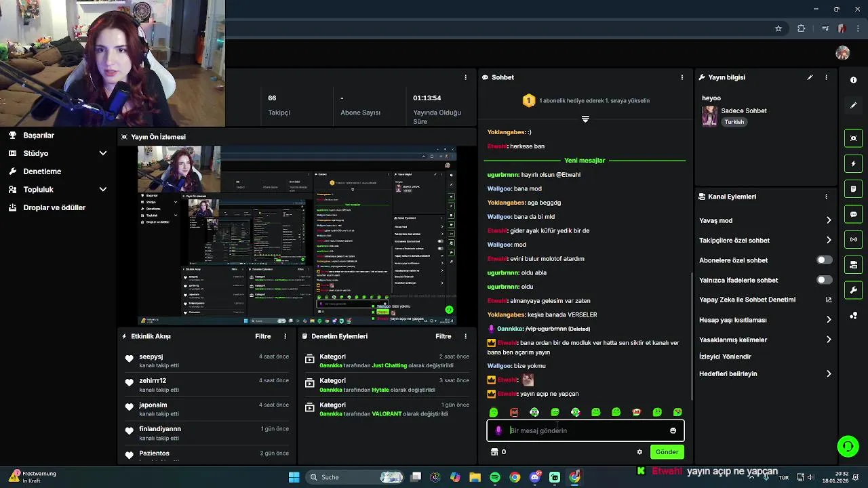The image size is (868, 488).
Task: Open Denetim Eylemleri panel kebab menu
Action: (465, 336)
